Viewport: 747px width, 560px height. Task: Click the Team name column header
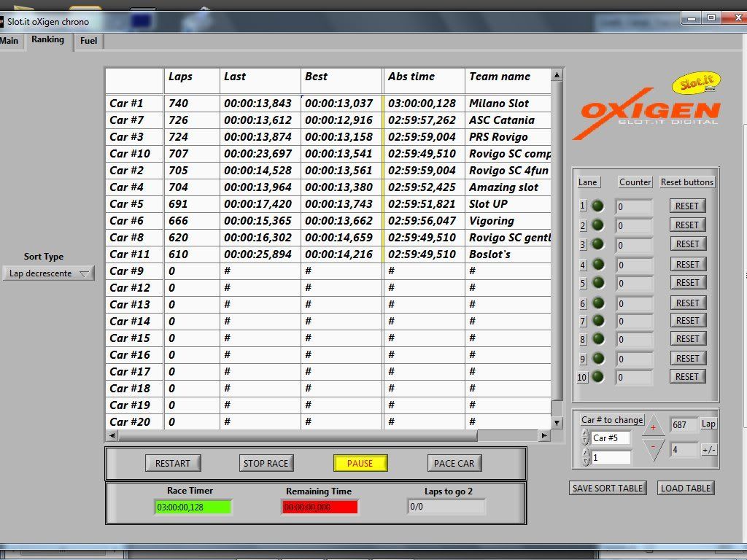pos(508,81)
